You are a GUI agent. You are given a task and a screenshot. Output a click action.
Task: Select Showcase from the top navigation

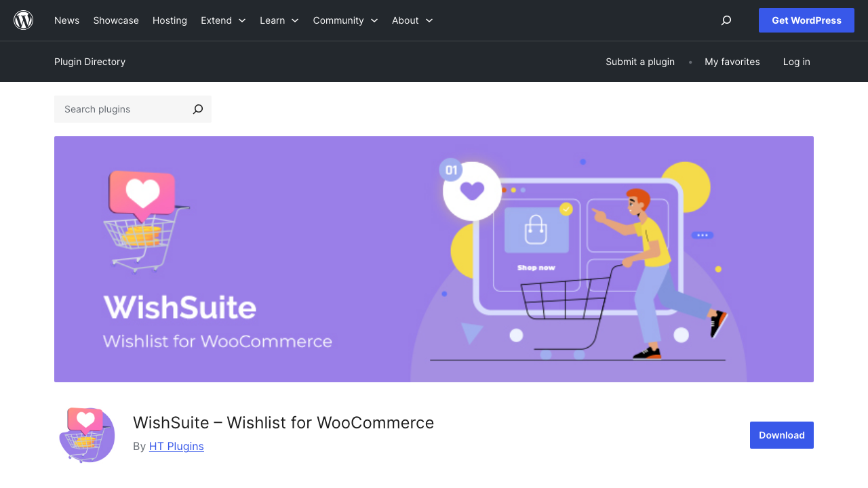coord(116,20)
